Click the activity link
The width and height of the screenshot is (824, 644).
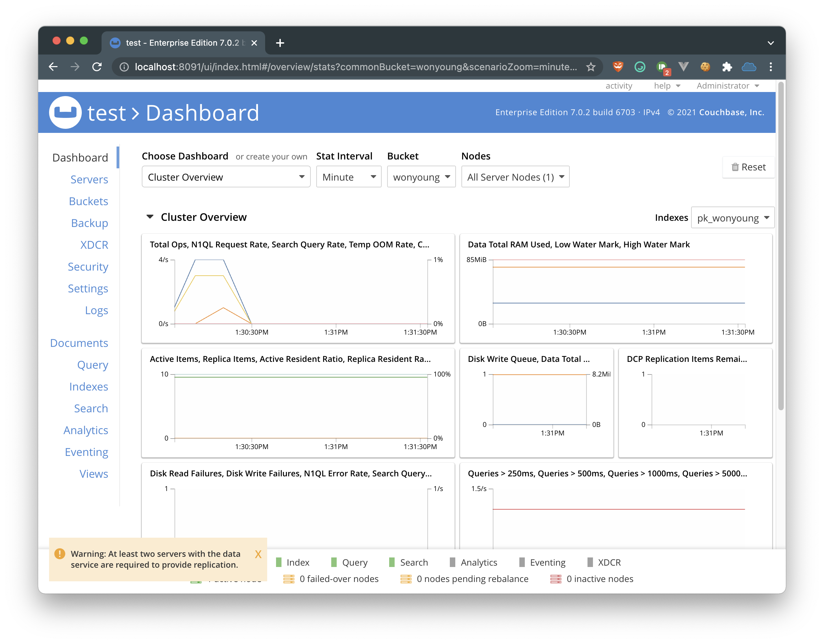pyautogui.click(x=619, y=86)
